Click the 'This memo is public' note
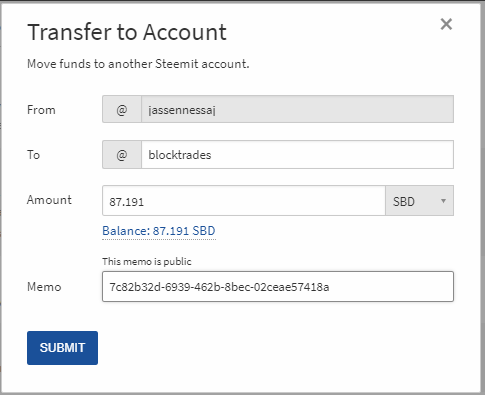The width and height of the screenshot is (485, 395). 147,261
